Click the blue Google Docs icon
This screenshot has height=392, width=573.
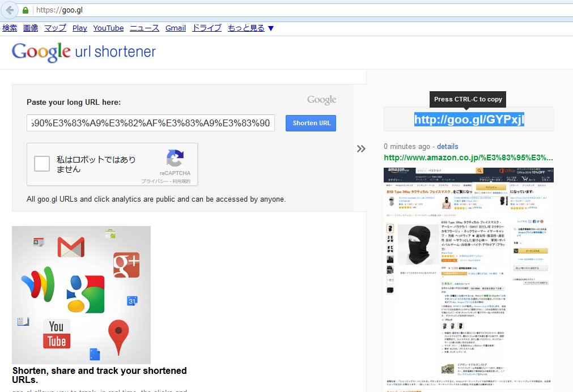pyautogui.click(x=95, y=354)
